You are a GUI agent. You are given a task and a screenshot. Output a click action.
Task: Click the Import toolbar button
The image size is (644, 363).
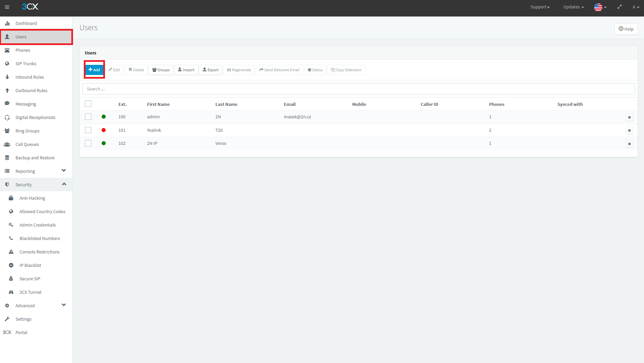tap(186, 70)
